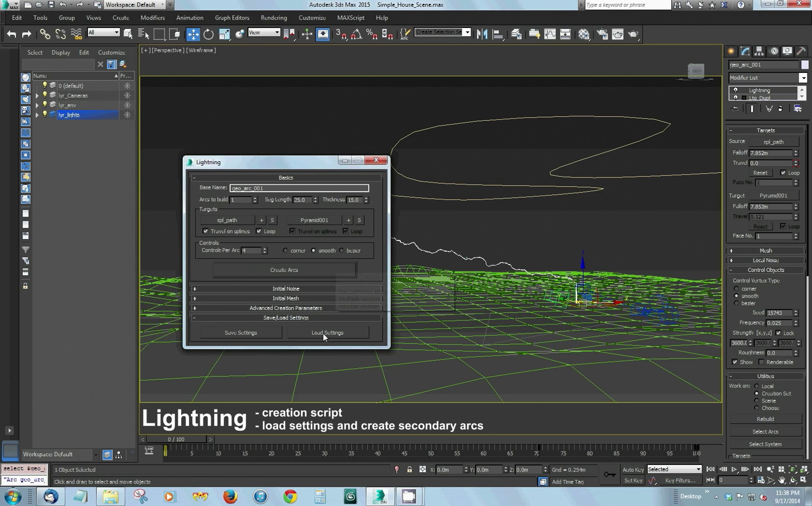Open the Create command panel tab

731,51
